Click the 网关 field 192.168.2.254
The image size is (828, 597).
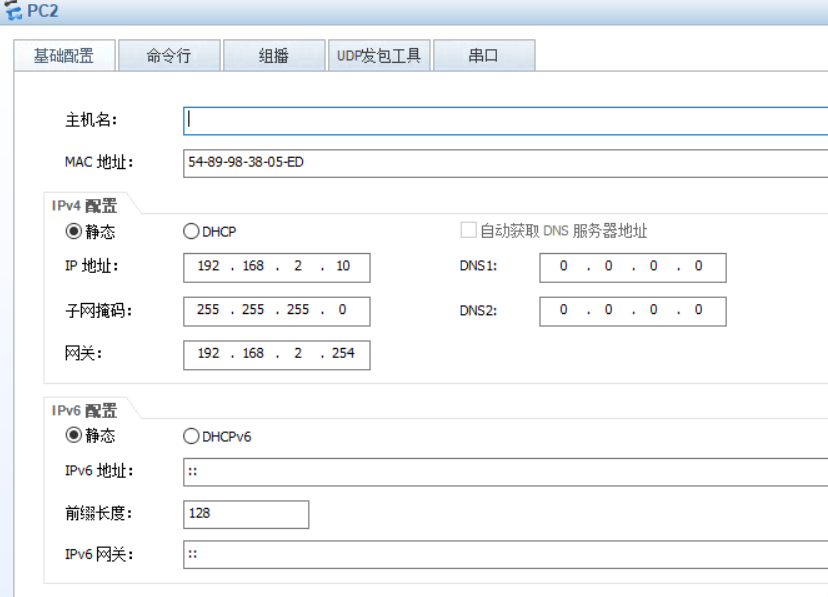pyautogui.click(x=277, y=355)
